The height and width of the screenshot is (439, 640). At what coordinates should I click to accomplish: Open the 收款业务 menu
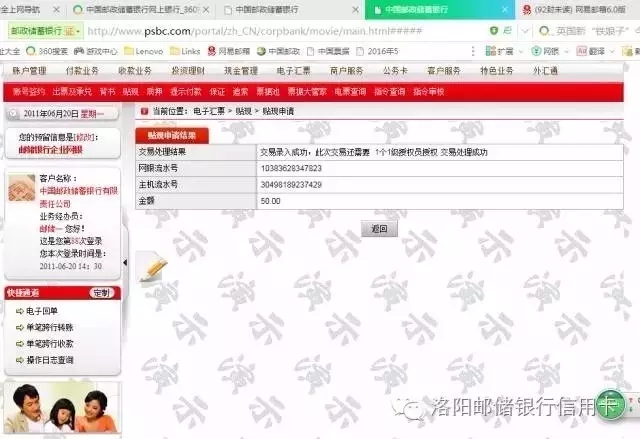[135, 71]
